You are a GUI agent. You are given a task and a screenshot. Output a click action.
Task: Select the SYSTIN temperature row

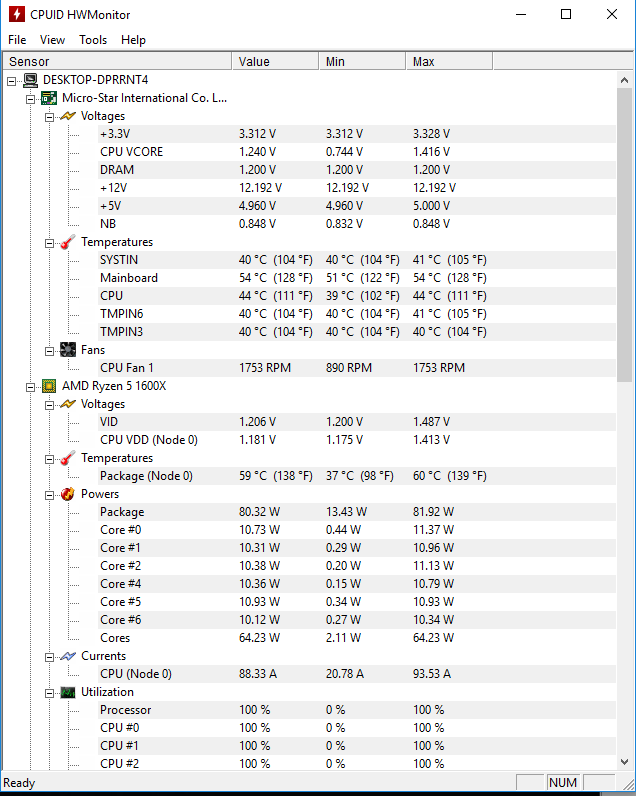(357, 260)
